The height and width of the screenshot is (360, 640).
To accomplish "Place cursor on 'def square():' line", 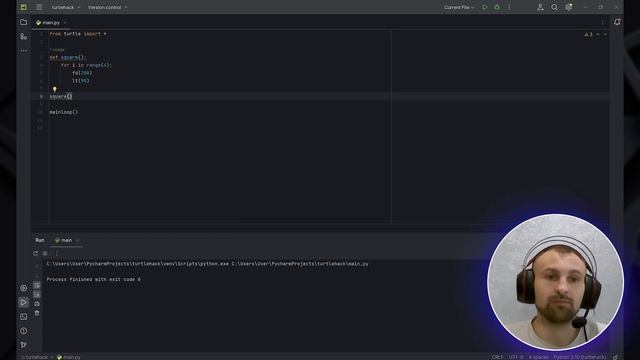I will (68, 58).
